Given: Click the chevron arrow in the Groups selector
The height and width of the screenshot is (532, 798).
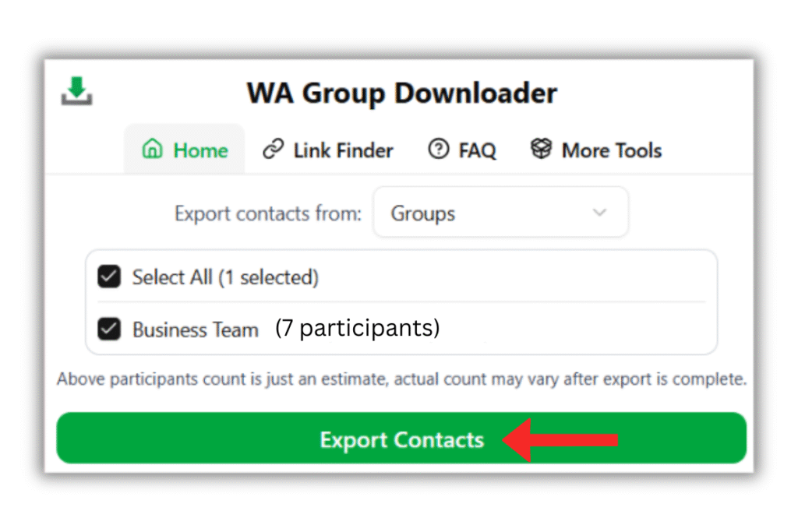Looking at the screenshot, I should (x=599, y=212).
